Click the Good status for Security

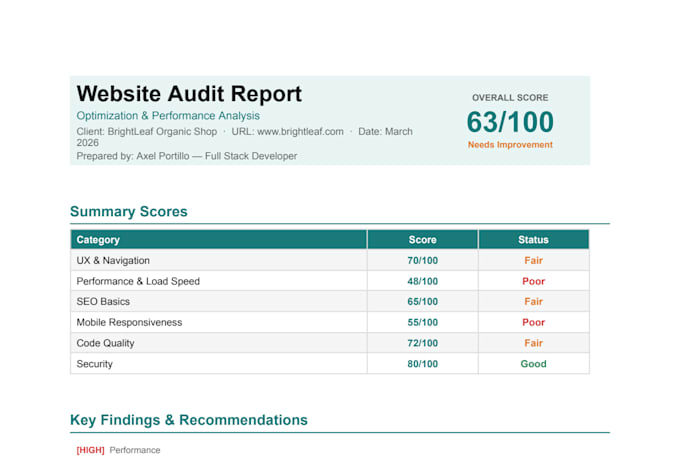pyautogui.click(x=533, y=364)
